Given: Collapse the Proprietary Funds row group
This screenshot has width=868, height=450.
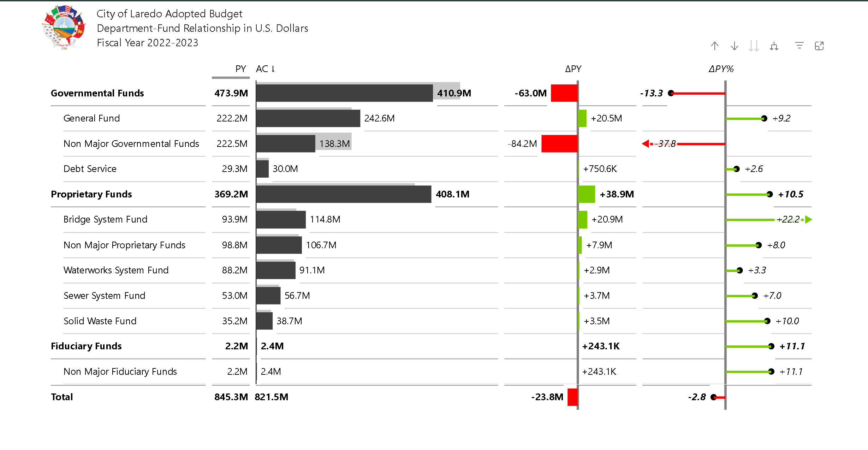Looking at the screenshot, I should [91, 194].
